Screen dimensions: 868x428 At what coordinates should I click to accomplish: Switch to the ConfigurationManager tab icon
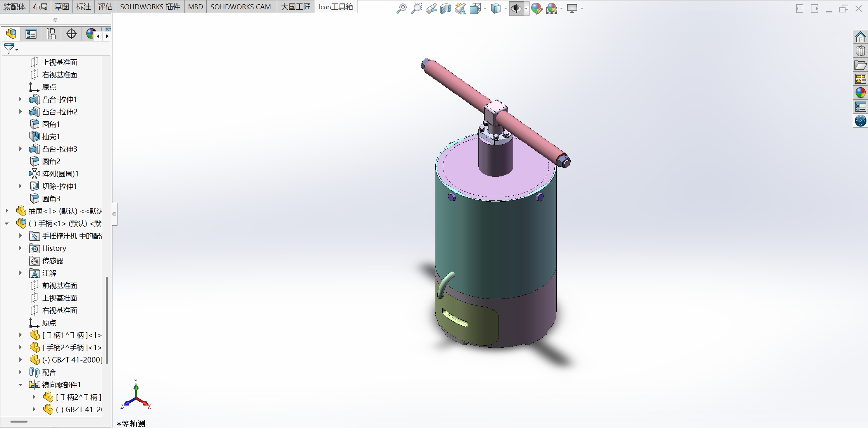pyautogui.click(x=51, y=34)
